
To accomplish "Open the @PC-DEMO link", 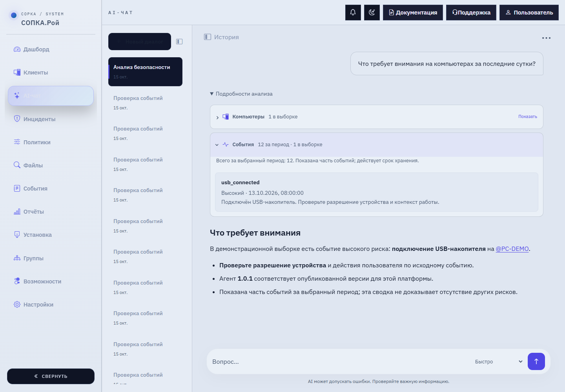I will [x=512, y=249].
